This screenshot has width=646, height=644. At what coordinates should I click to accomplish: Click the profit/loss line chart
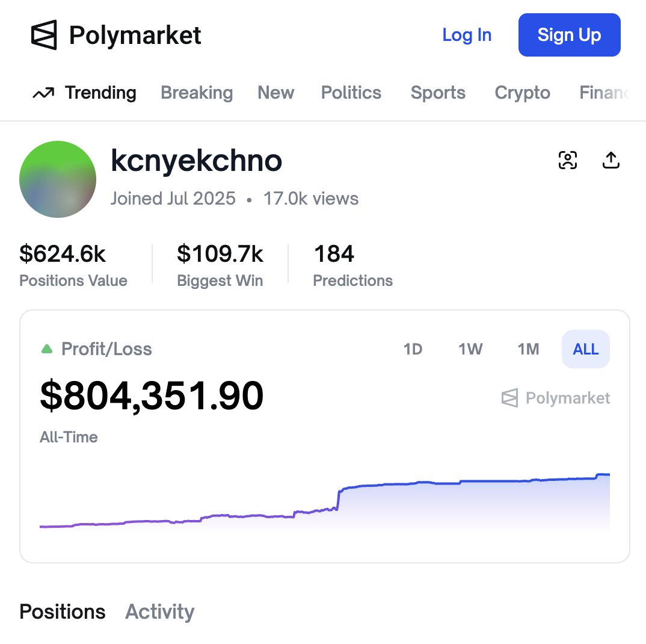click(x=325, y=501)
